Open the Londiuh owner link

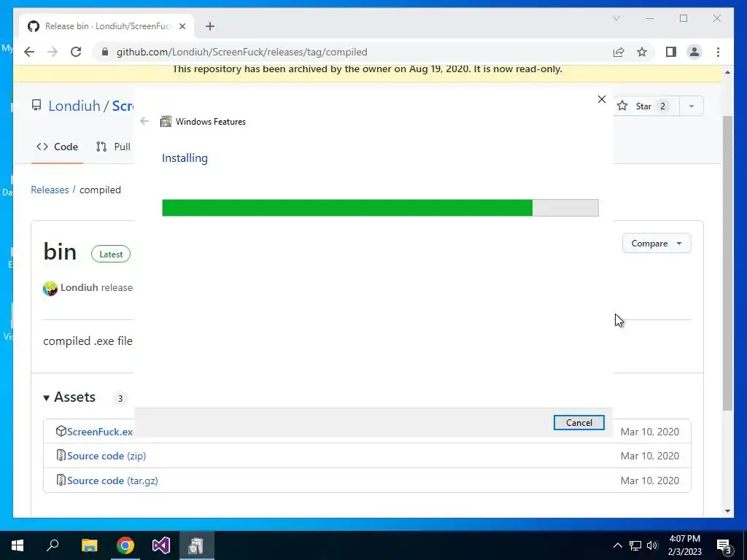(x=74, y=106)
